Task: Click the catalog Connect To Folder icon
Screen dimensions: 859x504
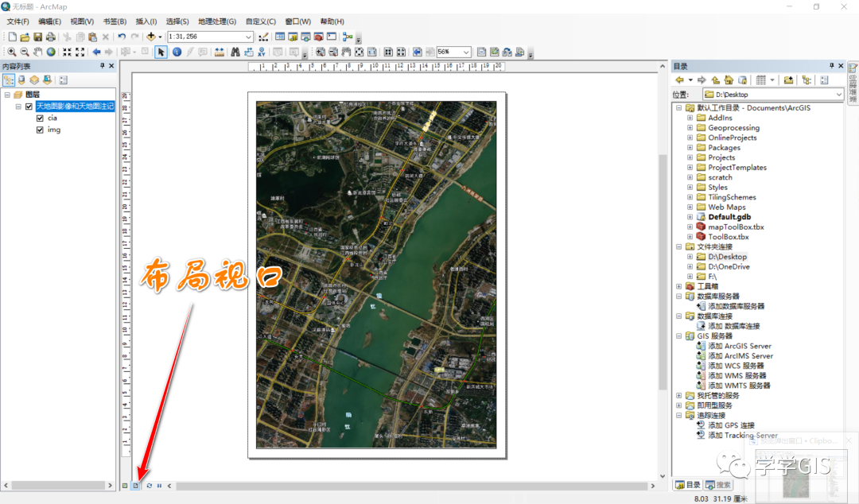Action: pyautogui.click(x=788, y=80)
